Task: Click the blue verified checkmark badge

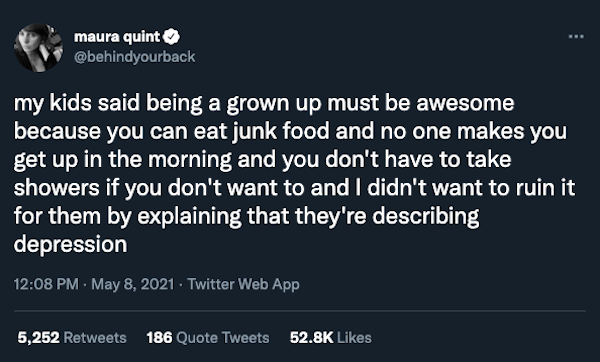Action: (171, 37)
